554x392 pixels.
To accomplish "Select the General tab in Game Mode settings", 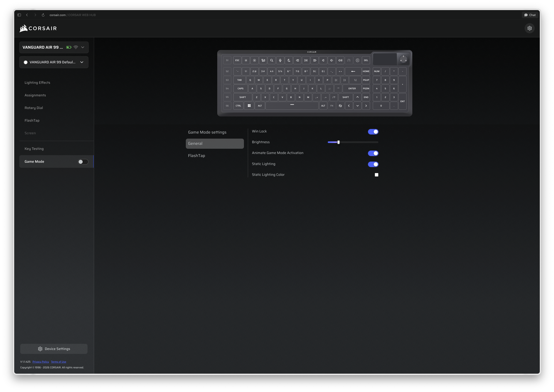I will 215,143.
